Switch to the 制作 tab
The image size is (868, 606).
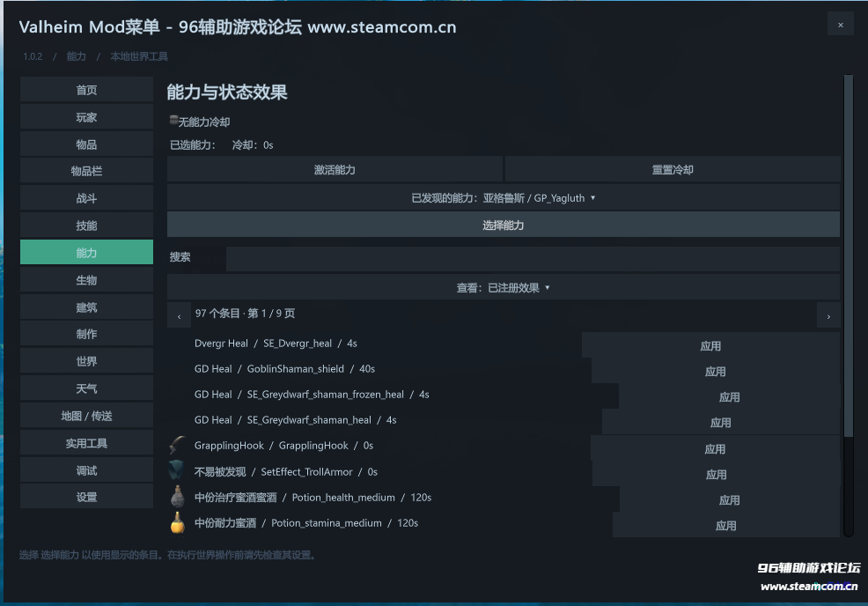[x=86, y=334]
